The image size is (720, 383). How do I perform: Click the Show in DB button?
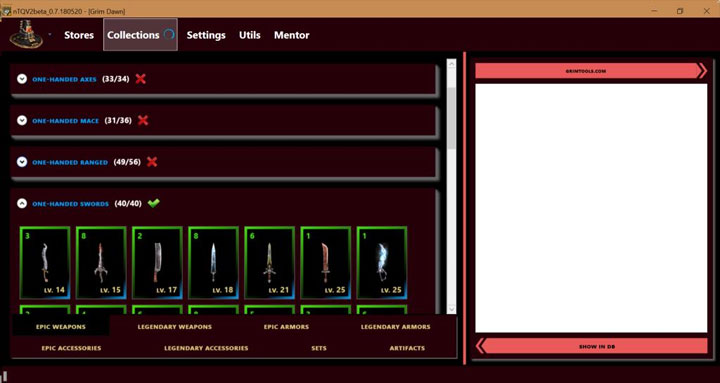(591, 346)
